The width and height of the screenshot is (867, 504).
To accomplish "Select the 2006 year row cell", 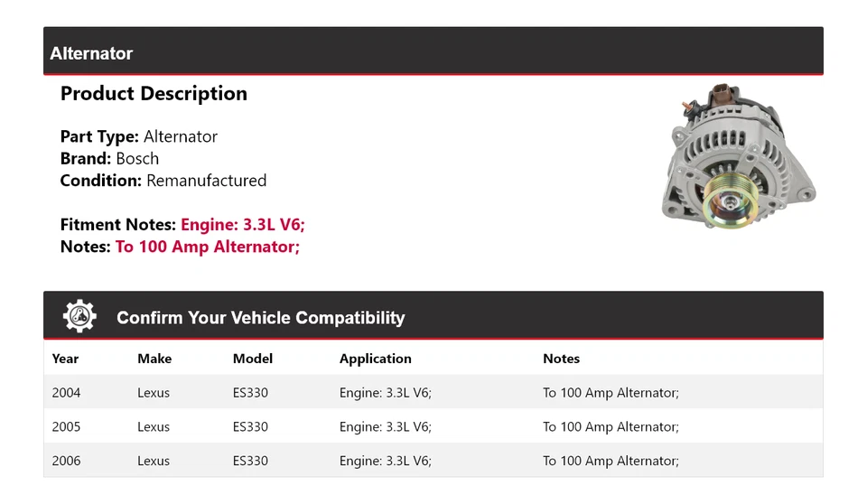I will (66, 461).
